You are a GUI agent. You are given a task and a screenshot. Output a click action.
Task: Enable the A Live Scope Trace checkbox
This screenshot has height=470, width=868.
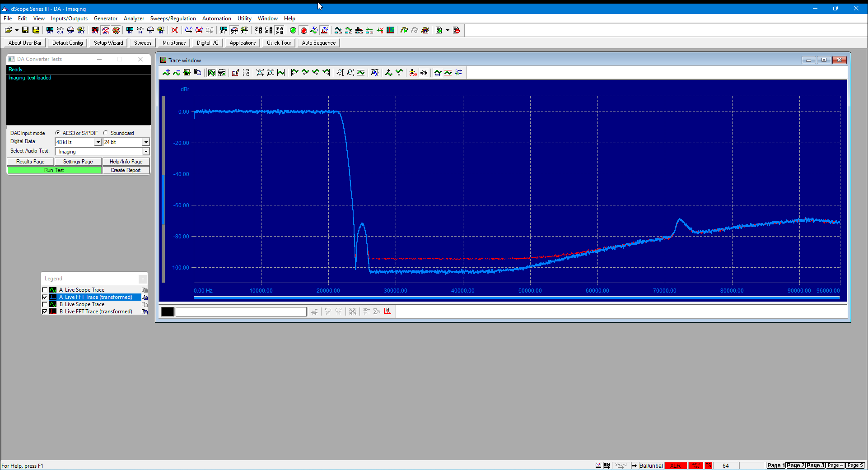[45, 290]
